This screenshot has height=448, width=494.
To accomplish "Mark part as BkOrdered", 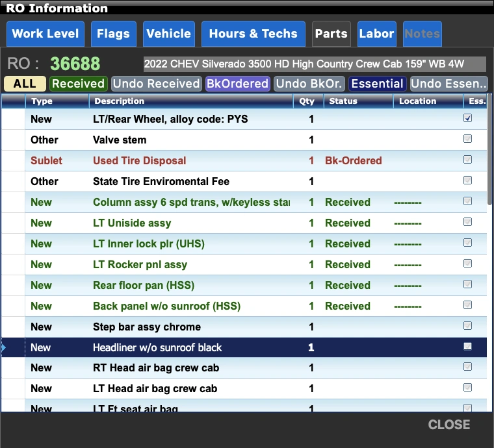I will 237,84.
